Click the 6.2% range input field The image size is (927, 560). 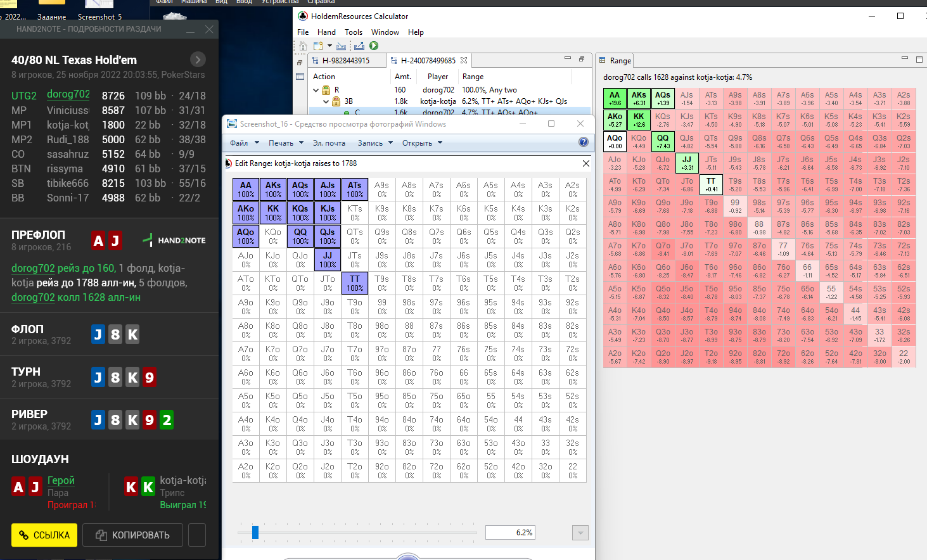tap(510, 533)
